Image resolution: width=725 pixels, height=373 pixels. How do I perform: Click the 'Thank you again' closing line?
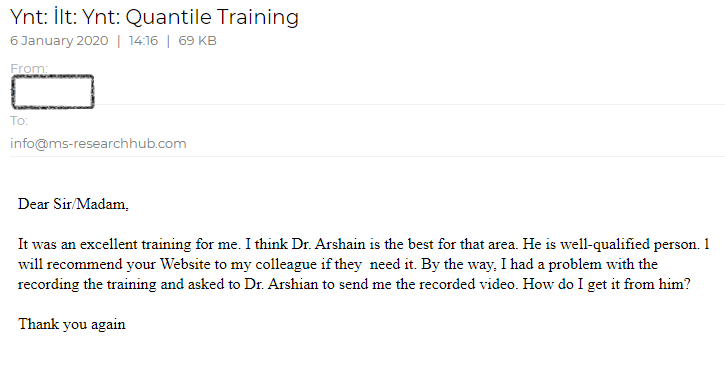pyautogui.click(x=72, y=324)
